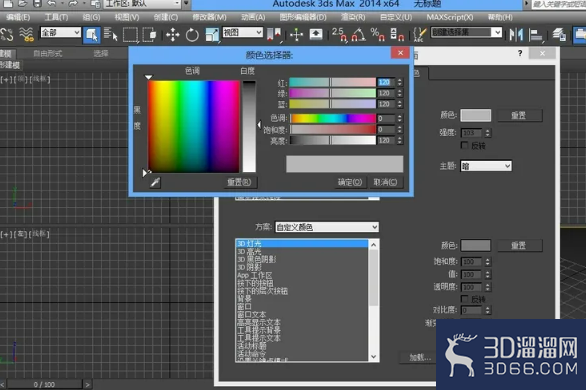Click the upper 颜色 gray color swatch
The image size is (586, 390).
tap(475, 115)
